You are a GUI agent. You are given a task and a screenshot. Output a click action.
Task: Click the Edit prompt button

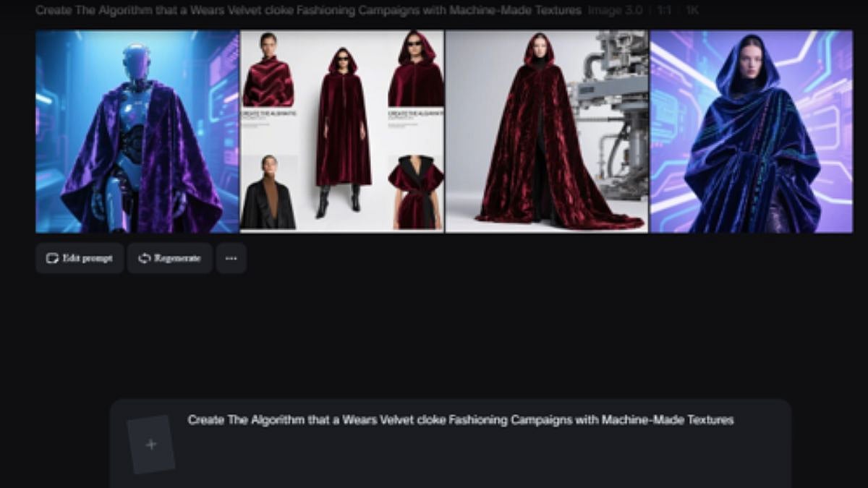(x=80, y=258)
